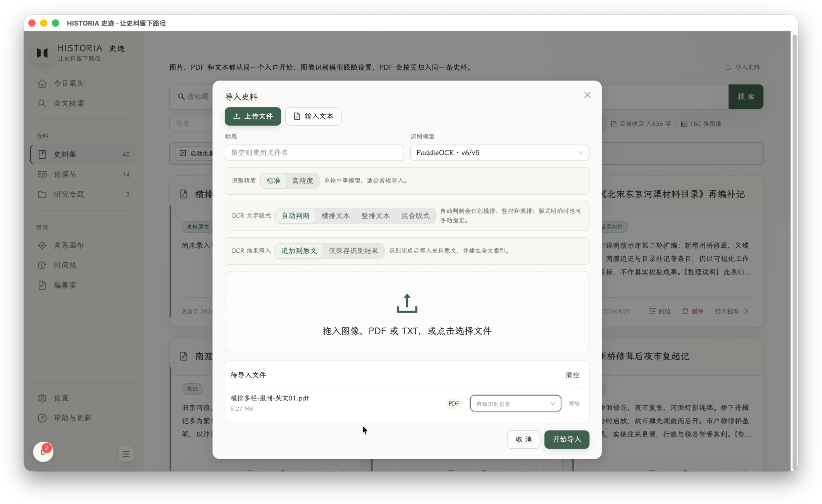Click the 搜索 button

(746, 97)
